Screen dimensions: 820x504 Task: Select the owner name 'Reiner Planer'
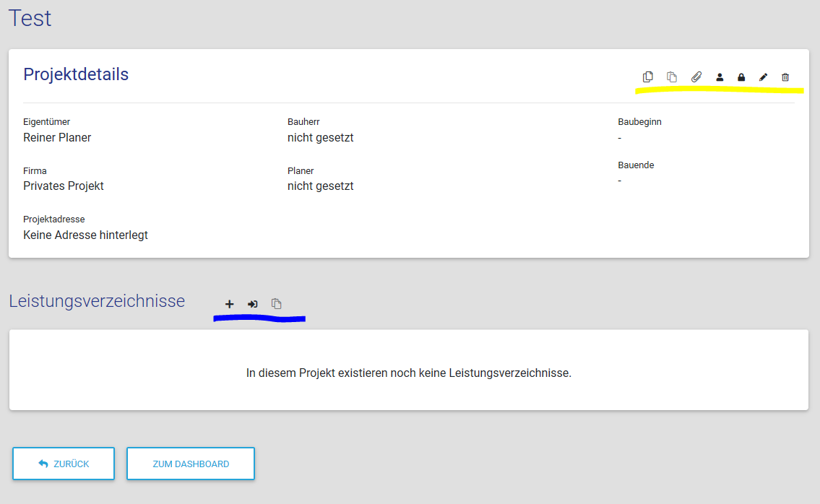pyautogui.click(x=57, y=137)
